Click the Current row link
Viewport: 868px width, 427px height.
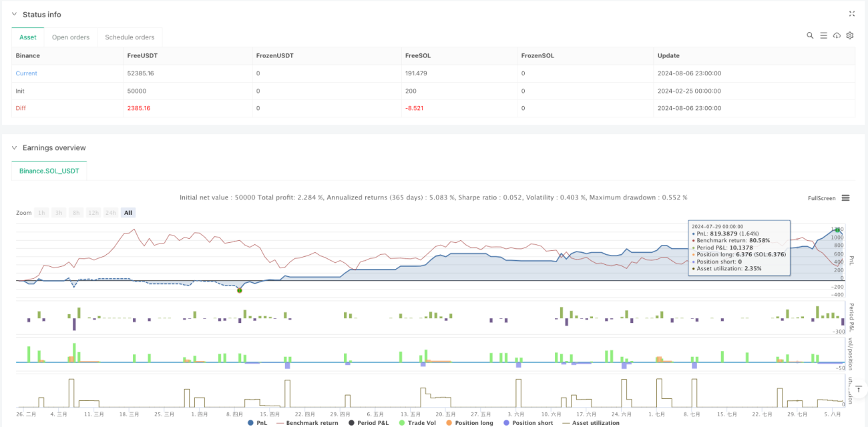point(27,73)
